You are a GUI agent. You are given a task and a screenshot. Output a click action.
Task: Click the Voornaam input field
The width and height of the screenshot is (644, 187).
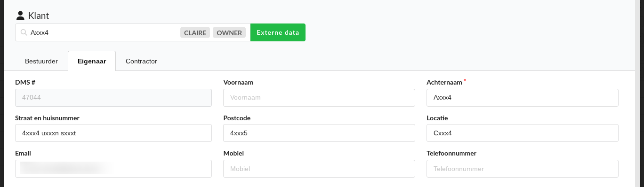[x=319, y=98]
